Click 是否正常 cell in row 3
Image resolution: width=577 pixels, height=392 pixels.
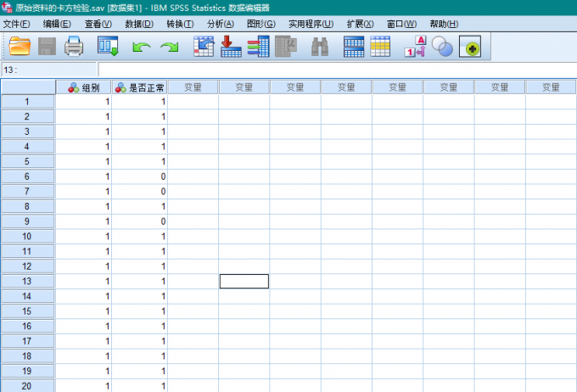click(139, 132)
